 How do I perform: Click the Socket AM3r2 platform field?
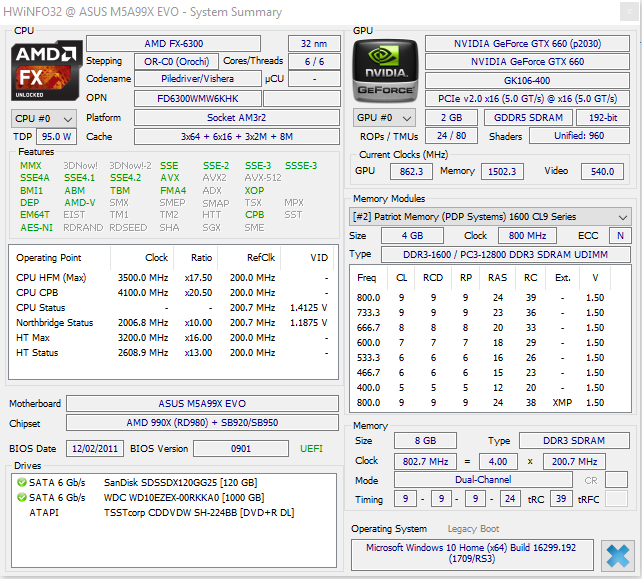click(x=237, y=118)
